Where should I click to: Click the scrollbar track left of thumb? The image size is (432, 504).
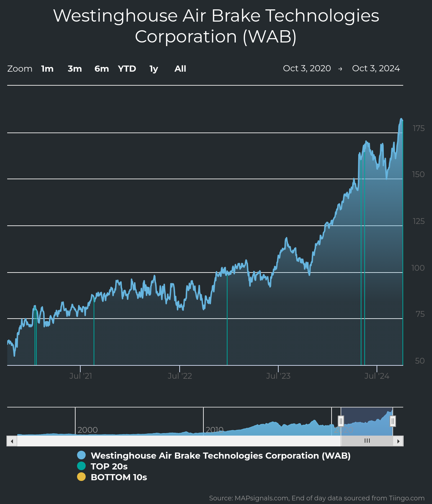pyautogui.click(x=179, y=441)
